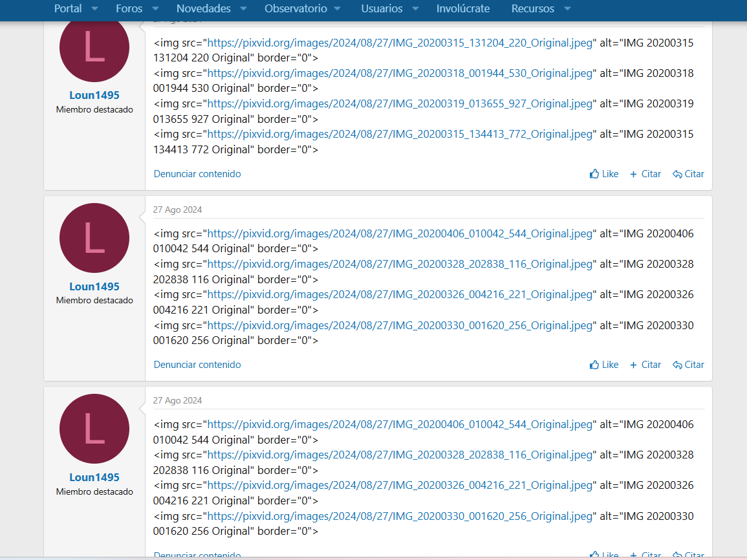
Task: Click the text "013655 927 Original" border="0">
Action: coord(235,119)
